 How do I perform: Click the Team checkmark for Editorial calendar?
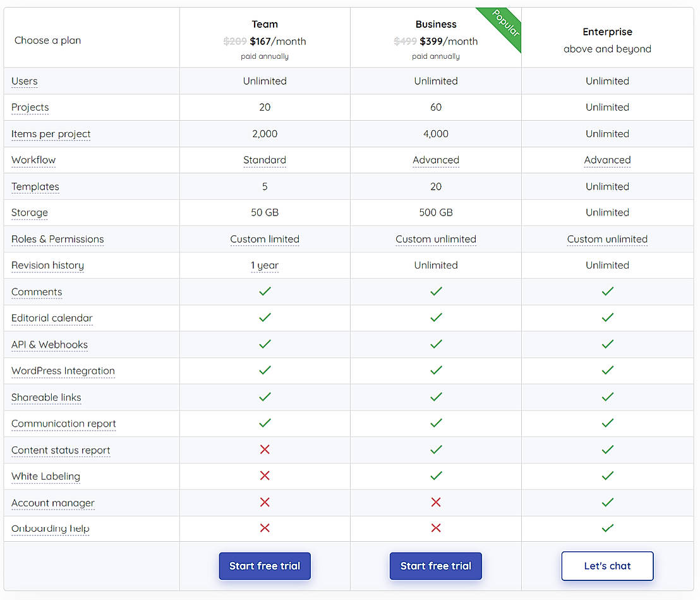point(265,317)
